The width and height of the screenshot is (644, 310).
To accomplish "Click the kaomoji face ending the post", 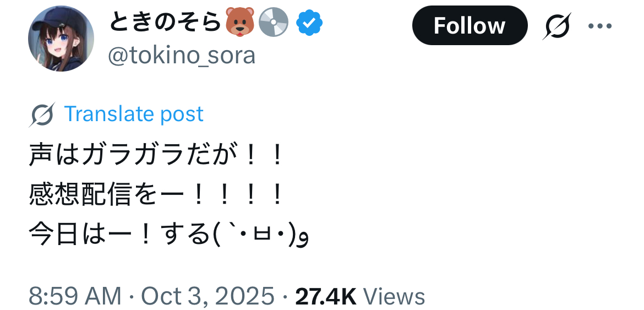I will click(x=259, y=236).
